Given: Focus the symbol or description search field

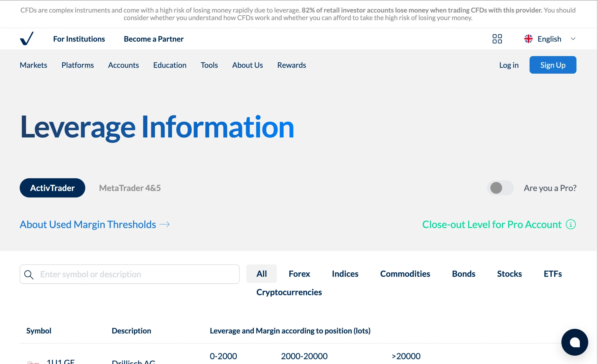Looking at the screenshot, I should pos(130,274).
